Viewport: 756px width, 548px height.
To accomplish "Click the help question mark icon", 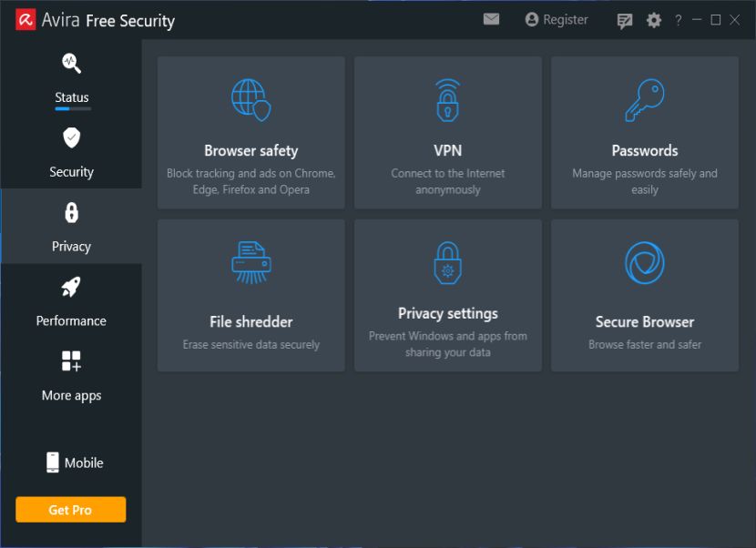I will (679, 20).
